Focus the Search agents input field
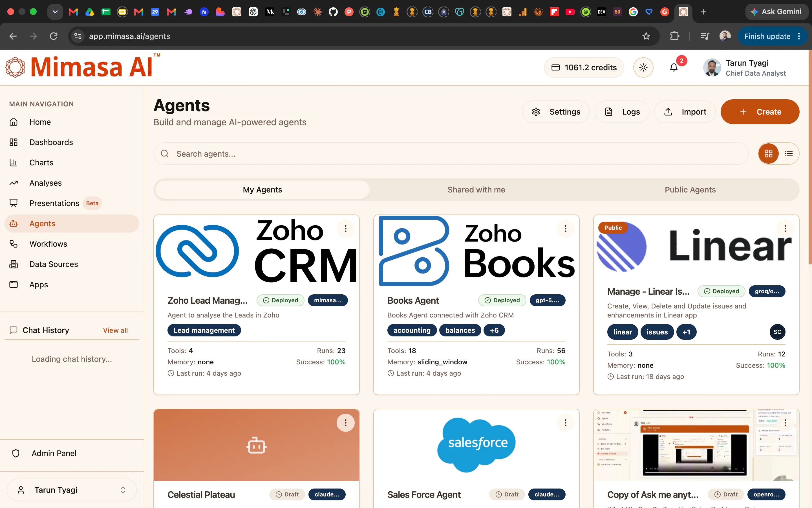 tap(451, 154)
